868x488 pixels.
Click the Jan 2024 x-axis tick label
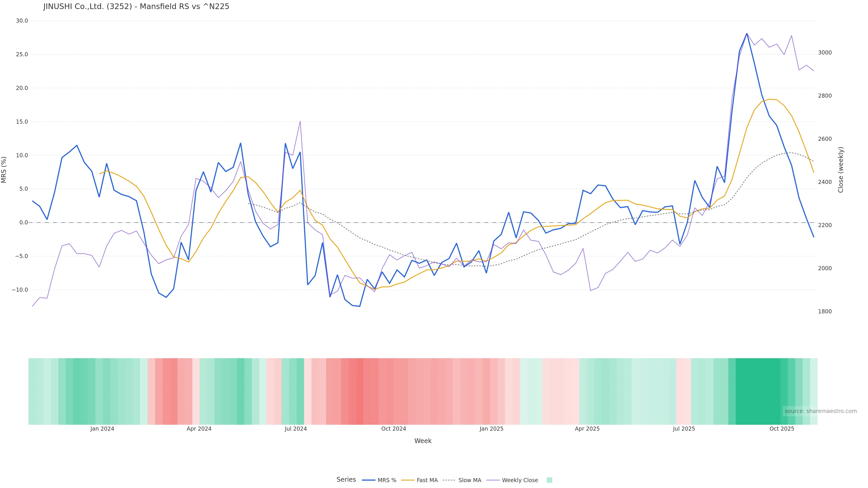click(102, 429)
